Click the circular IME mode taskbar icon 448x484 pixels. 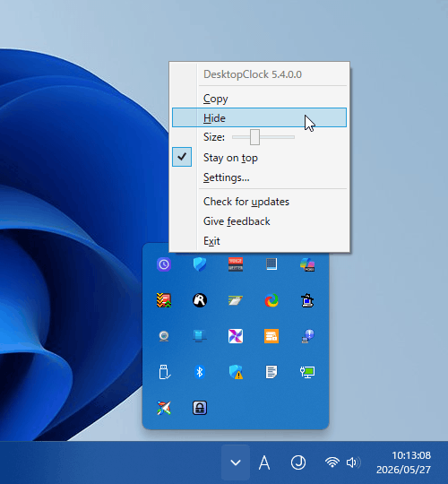click(x=298, y=462)
